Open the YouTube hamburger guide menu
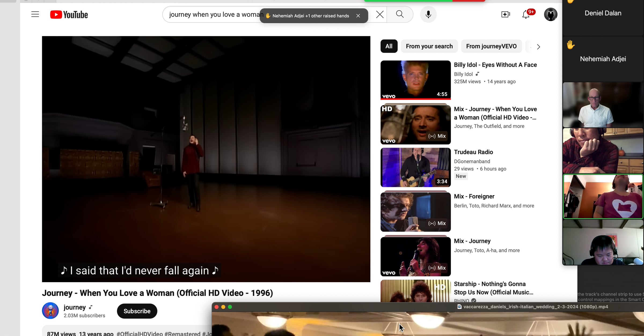Viewport: 644px width, 336px height. (x=35, y=14)
